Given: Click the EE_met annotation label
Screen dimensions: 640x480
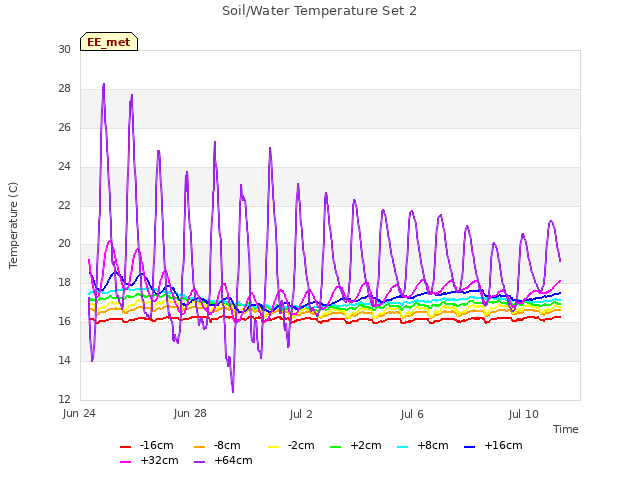Looking at the screenshot, I should coord(109,42).
